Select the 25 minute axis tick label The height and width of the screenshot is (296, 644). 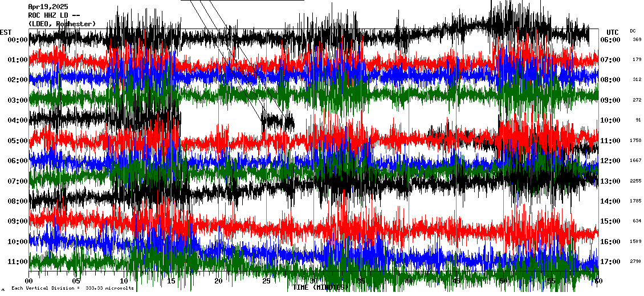(266, 281)
